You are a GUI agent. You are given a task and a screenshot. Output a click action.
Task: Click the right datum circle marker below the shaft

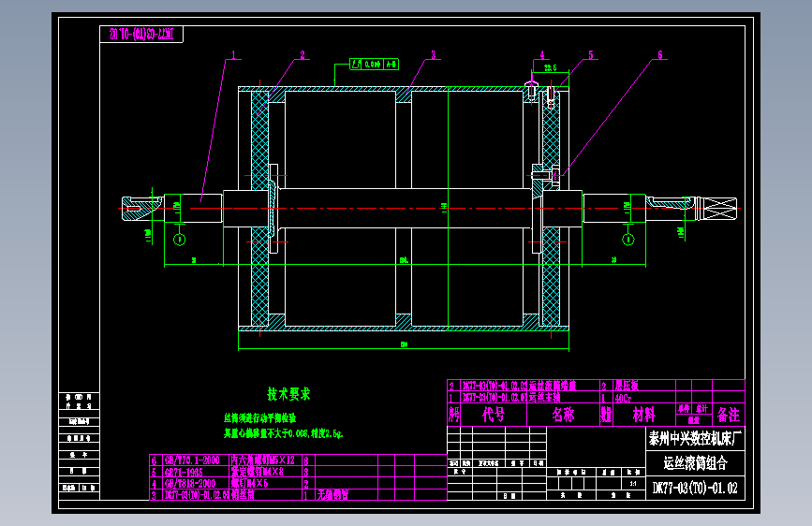(x=628, y=240)
